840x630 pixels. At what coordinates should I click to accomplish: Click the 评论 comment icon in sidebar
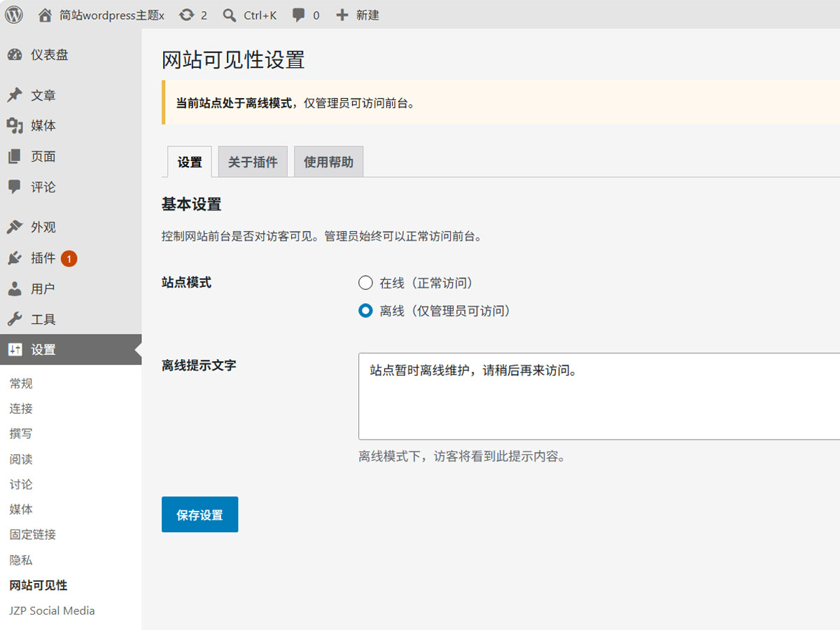(15, 187)
